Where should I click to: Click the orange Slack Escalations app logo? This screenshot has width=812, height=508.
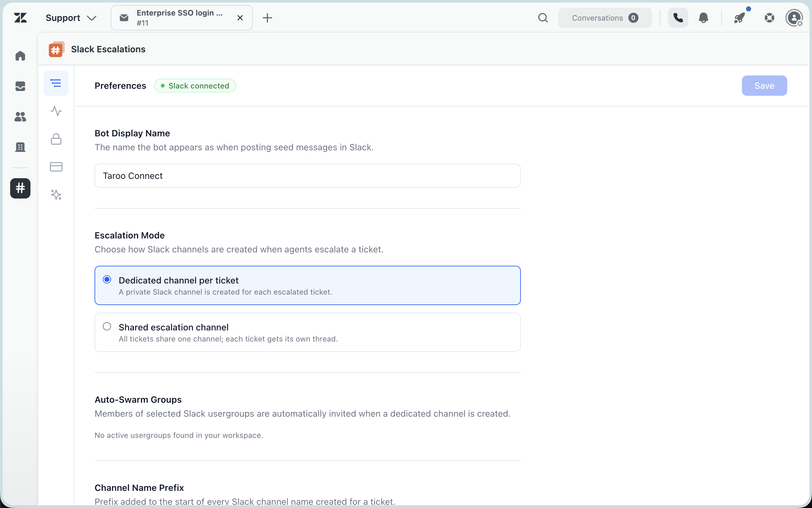click(56, 49)
